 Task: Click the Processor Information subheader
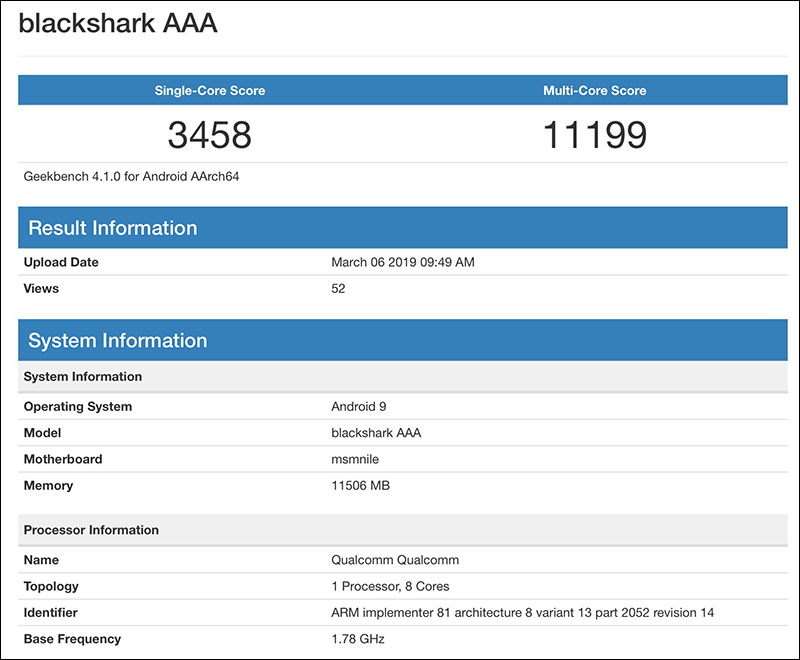403,530
